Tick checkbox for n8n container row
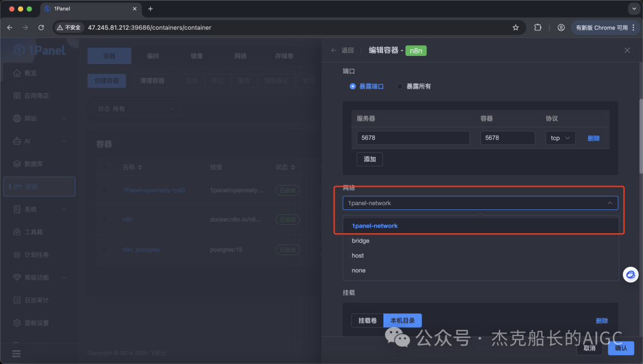643x364 pixels. pyautogui.click(x=104, y=219)
